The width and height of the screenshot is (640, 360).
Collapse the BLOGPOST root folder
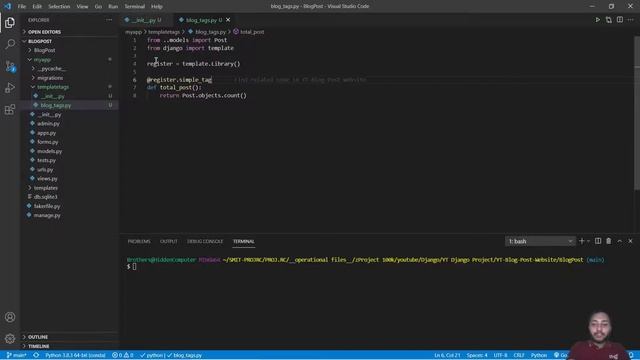pos(69,41)
